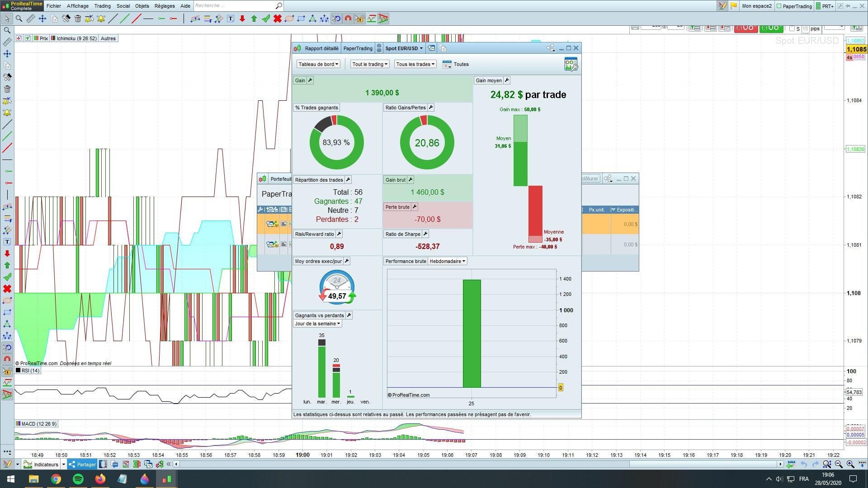Screen dimensions: 868x488
Task: Select the trash bin tool in the top toolbar
Action: pyautogui.click(x=78, y=19)
